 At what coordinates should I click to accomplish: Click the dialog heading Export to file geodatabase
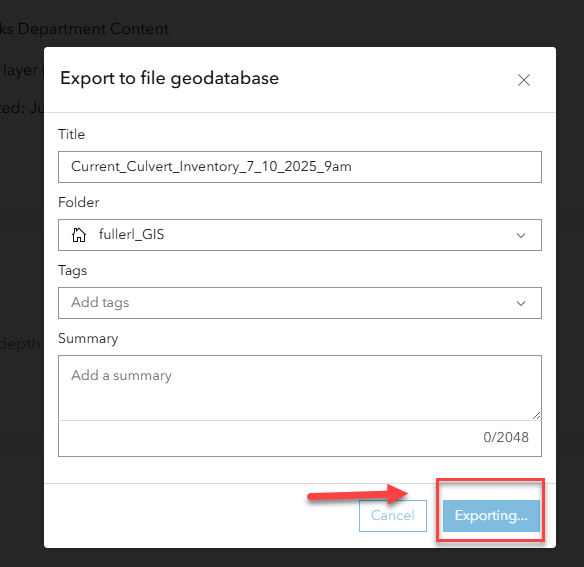tap(169, 79)
